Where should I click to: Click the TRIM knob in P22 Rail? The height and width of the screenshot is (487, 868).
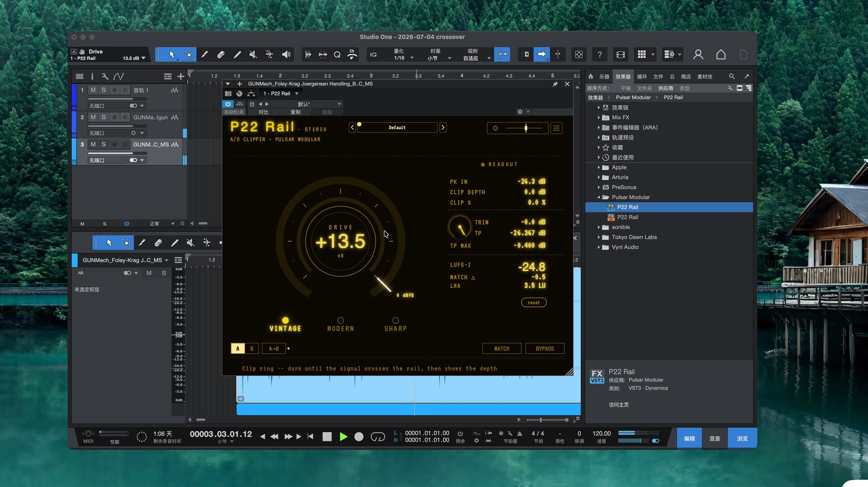coord(459,227)
